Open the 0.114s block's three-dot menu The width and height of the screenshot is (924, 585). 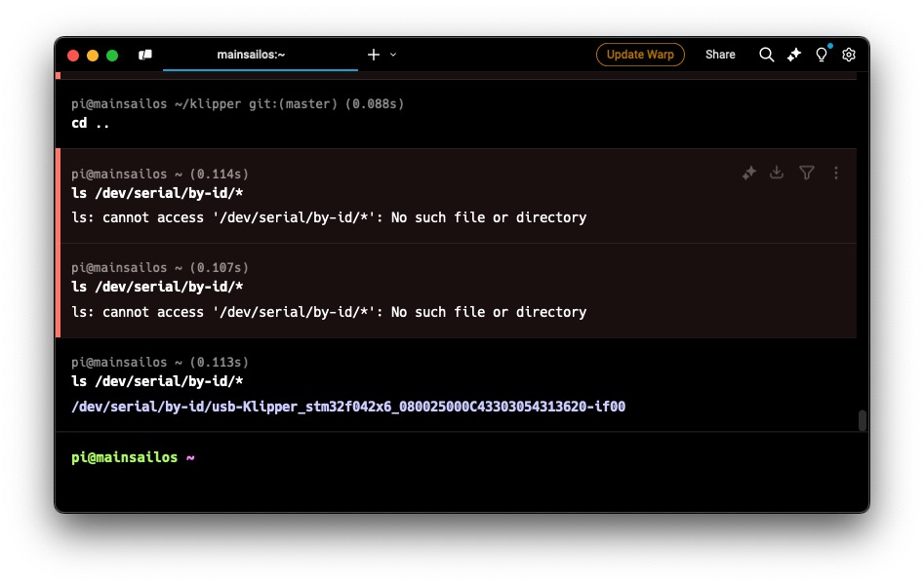835,173
